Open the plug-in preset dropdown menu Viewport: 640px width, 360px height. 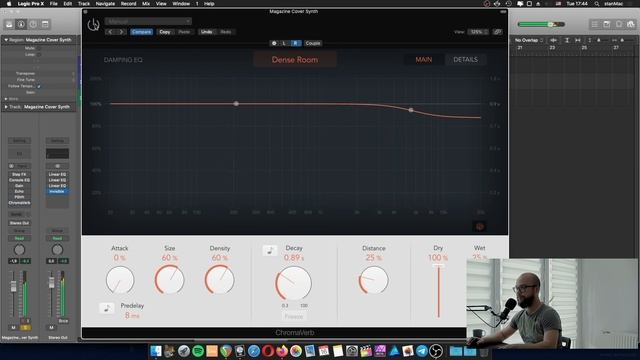click(x=148, y=21)
